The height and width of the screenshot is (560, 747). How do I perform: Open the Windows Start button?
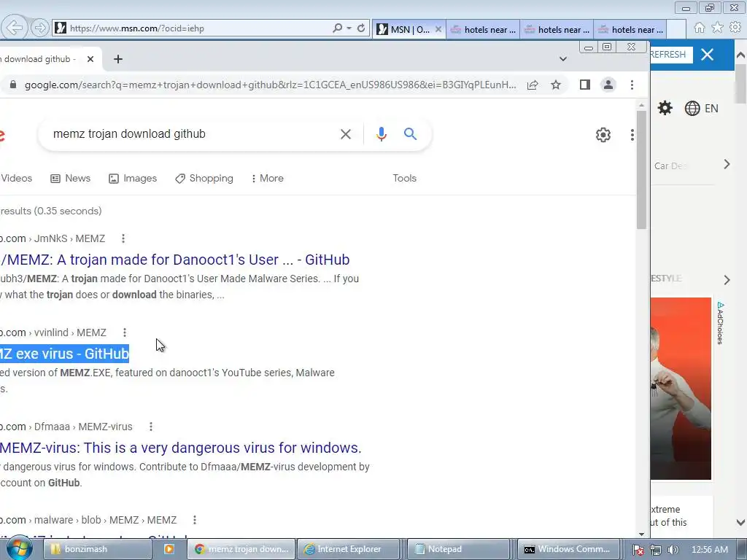tap(20, 548)
